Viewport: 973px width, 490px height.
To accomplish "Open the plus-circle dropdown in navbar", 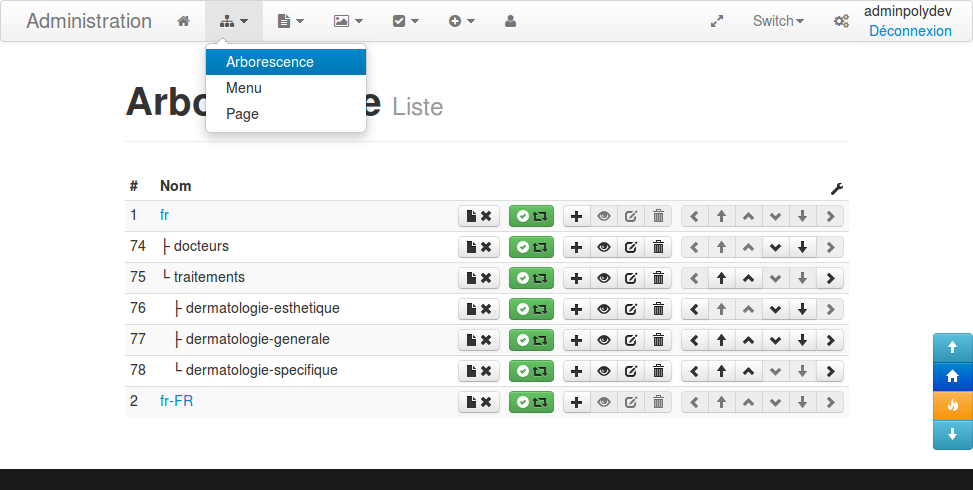I will (461, 21).
